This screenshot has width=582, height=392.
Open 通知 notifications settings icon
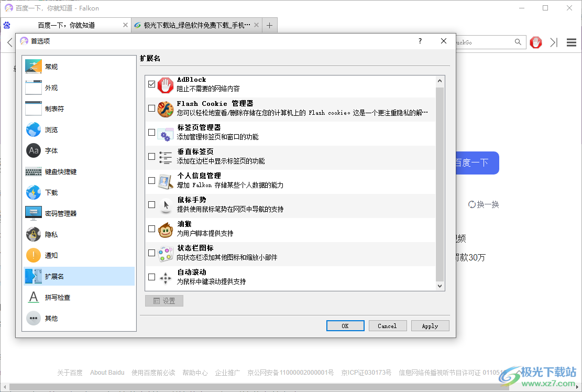click(34, 255)
